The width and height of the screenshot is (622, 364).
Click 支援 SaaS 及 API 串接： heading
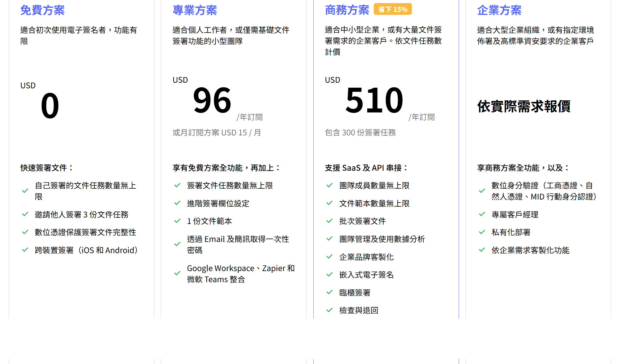click(x=367, y=168)
